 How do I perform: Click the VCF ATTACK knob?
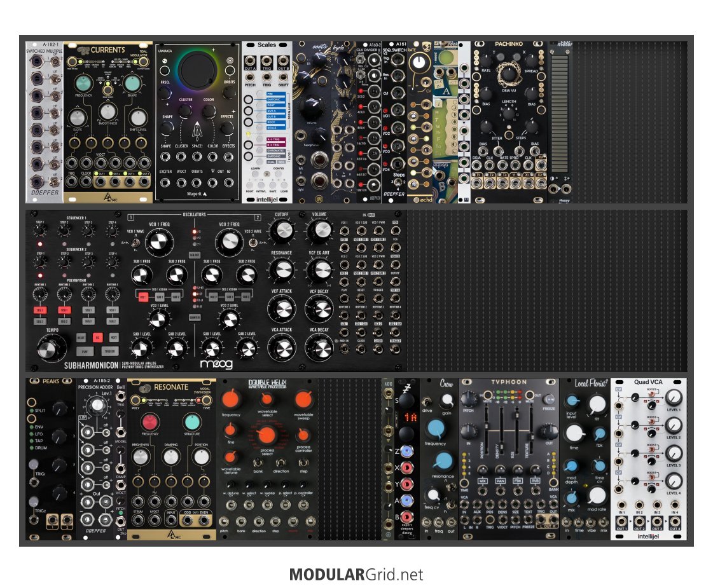pyautogui.click(x=282, y=309)
